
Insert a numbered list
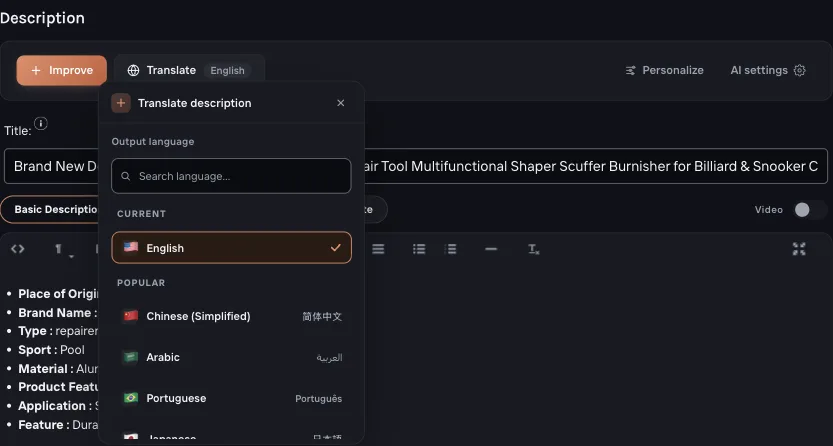point(450,249)
